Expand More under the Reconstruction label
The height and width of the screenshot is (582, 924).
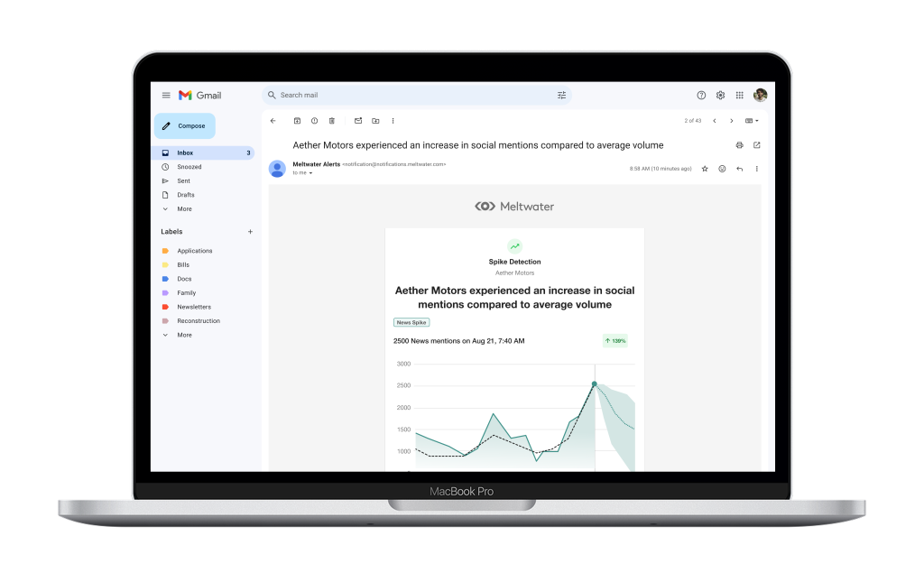184,335
